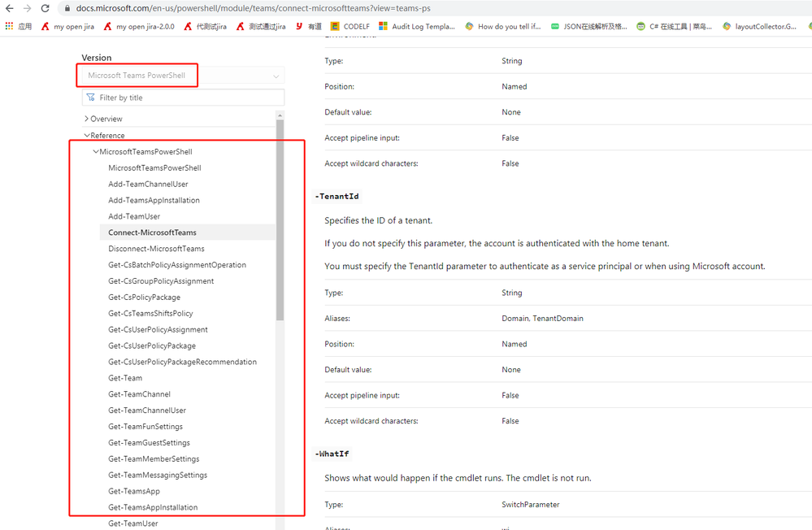
Task: Open Add-TeamUser in the tree
Action: [134, 216]
